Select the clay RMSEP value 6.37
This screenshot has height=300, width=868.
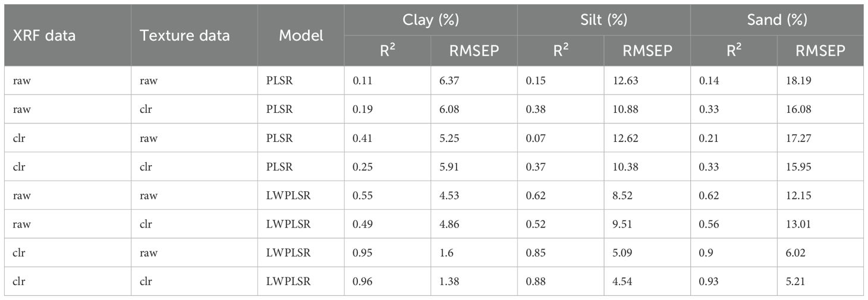coord(449,81)
